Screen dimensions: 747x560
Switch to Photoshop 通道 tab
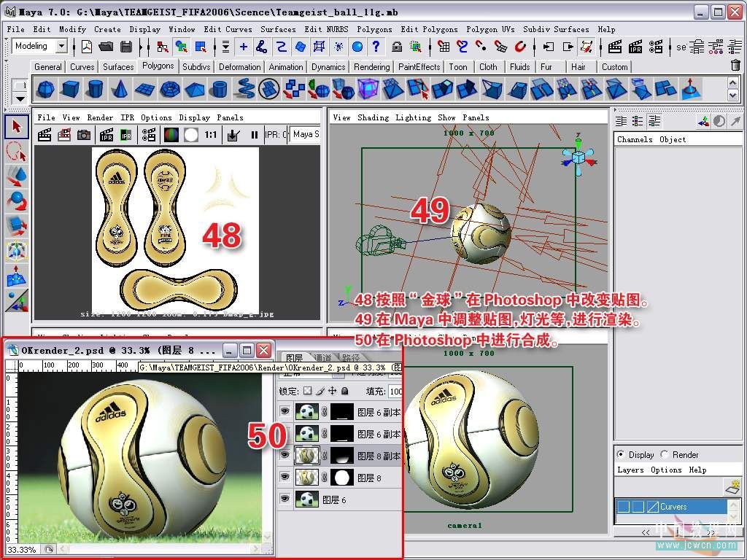322,357
